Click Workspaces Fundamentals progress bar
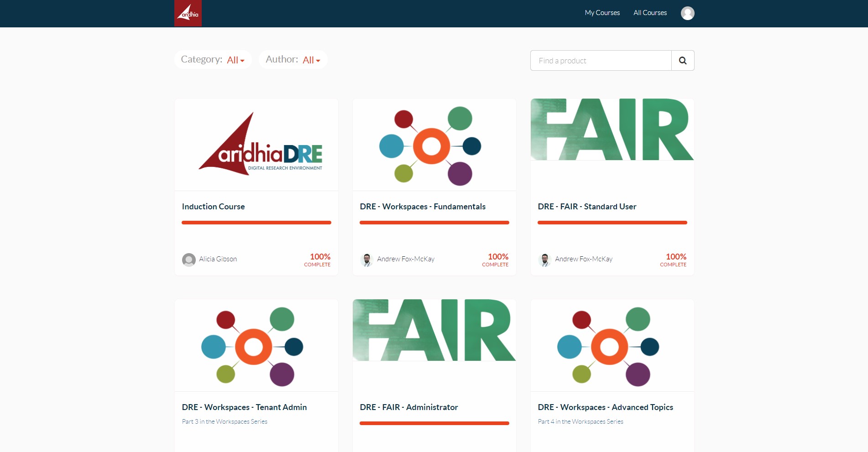 coord(434,223)
